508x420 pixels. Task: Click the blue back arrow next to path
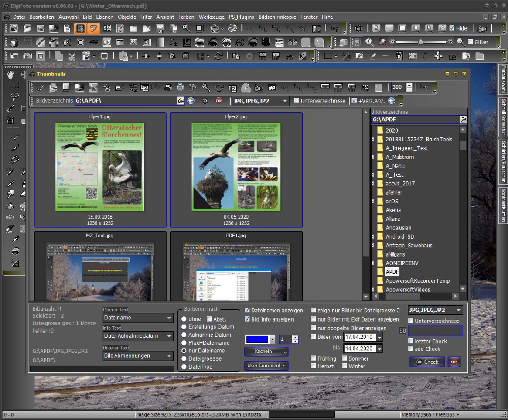(x=190, y=101)
